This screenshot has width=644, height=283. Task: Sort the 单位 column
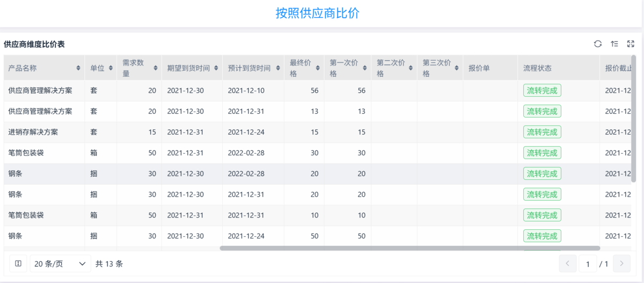(111, 68)
